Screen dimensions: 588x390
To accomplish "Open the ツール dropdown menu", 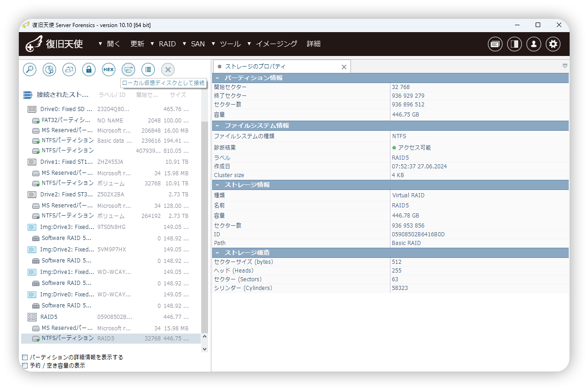I will click(226, 44).
